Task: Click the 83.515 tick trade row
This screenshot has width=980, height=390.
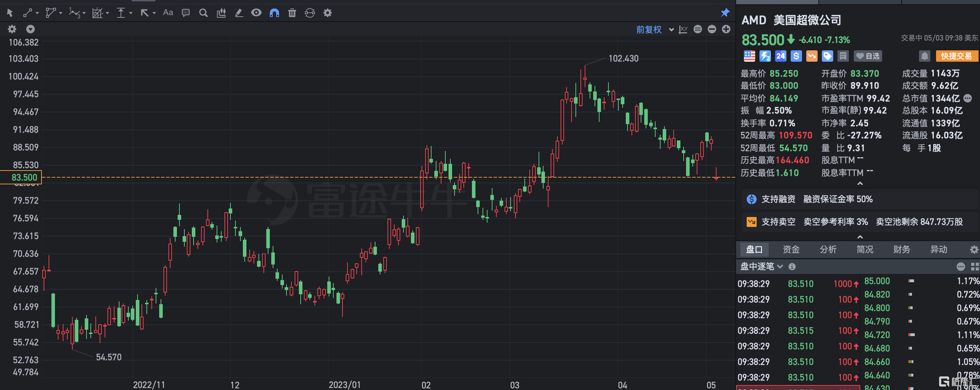Action: [x=798, y=330]
